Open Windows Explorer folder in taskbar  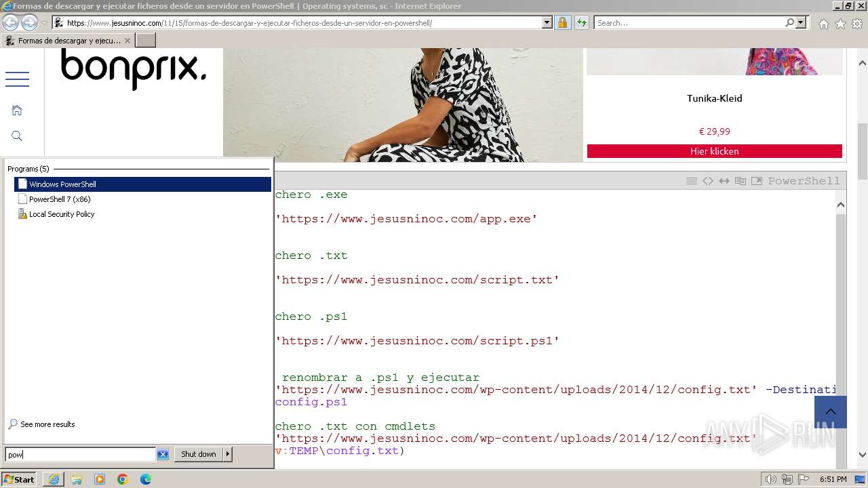[77, 479]
